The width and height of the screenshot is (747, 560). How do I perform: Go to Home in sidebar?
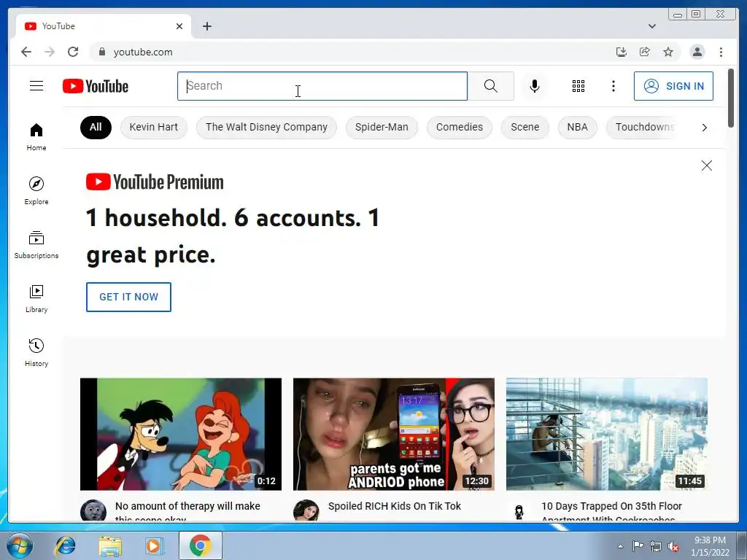(x=36, y=137)
